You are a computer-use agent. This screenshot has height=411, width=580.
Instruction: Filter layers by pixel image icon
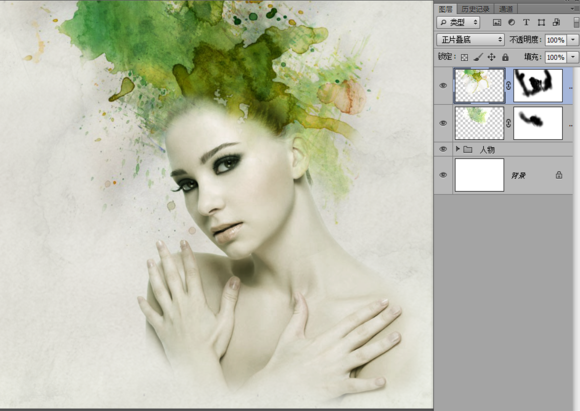pos(497,23)
